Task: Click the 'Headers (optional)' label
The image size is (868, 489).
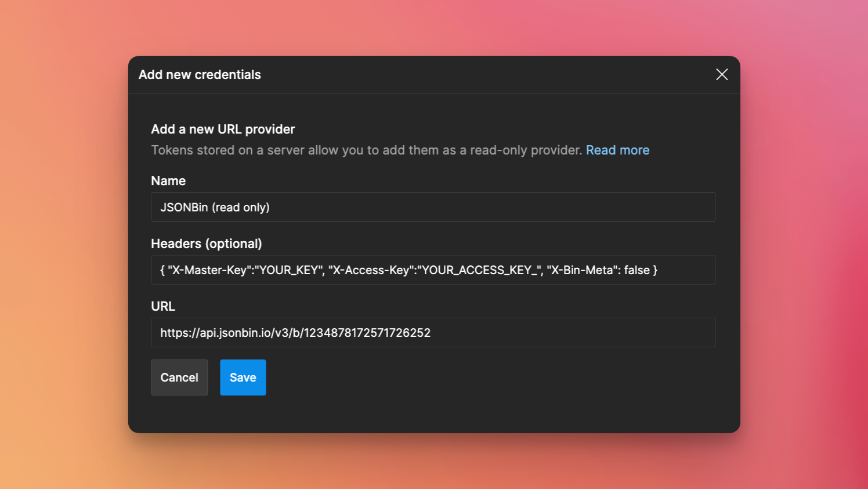Action: [207, 243]
